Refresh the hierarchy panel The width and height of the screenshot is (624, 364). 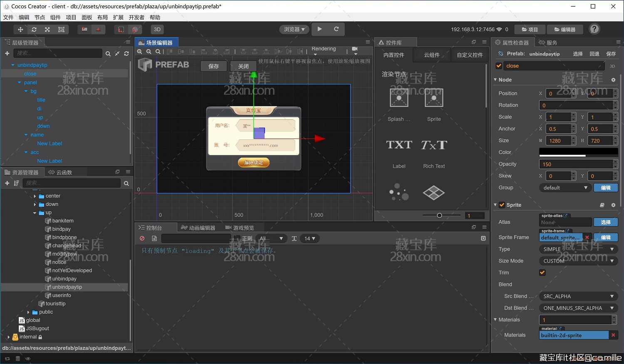pyautogui.click(x=126, y=54)
